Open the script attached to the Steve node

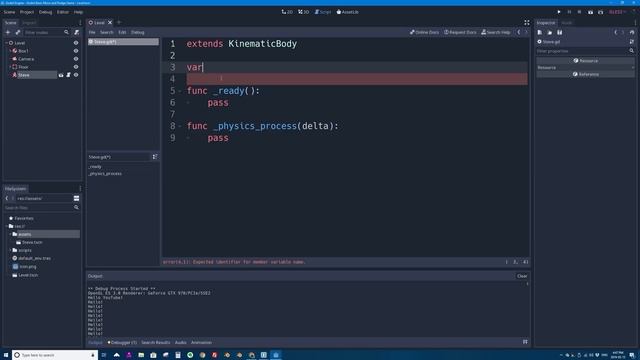pyautogui.click(x=68, y=75)
